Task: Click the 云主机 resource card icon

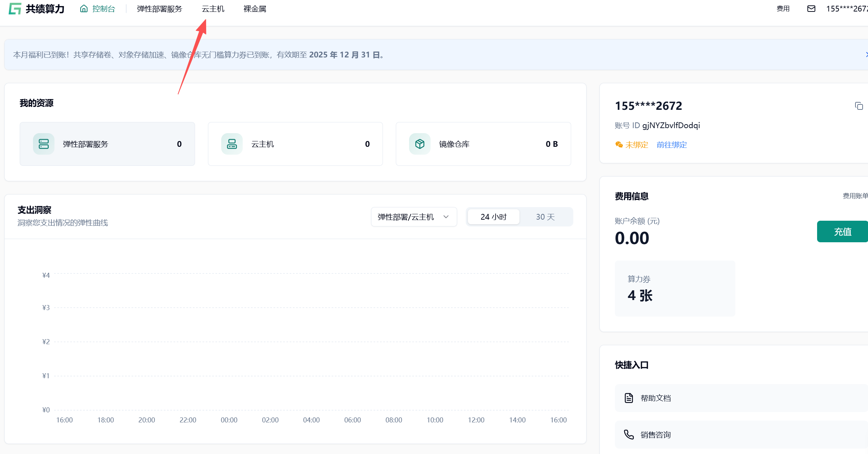Action: click(x=232, y=144)
